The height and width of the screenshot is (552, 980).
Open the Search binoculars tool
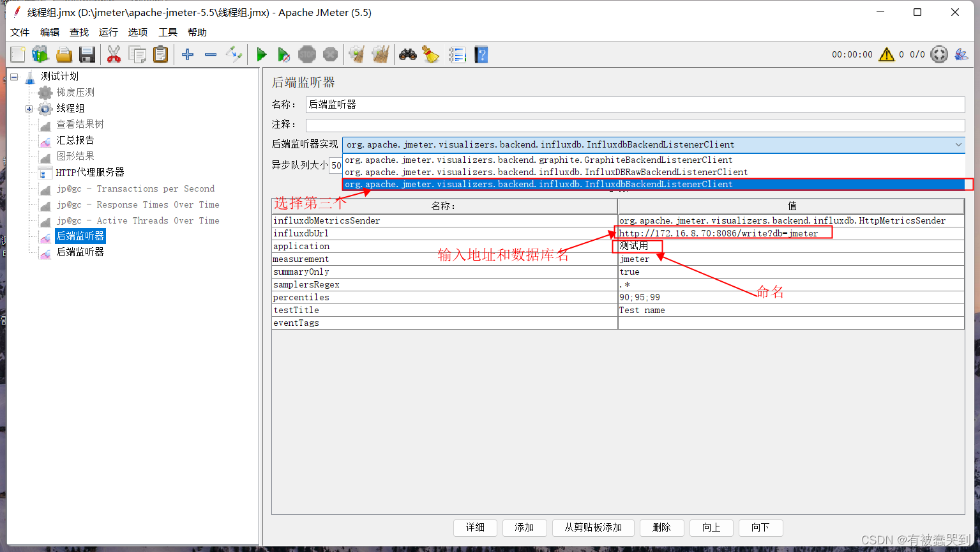(408, 55)
